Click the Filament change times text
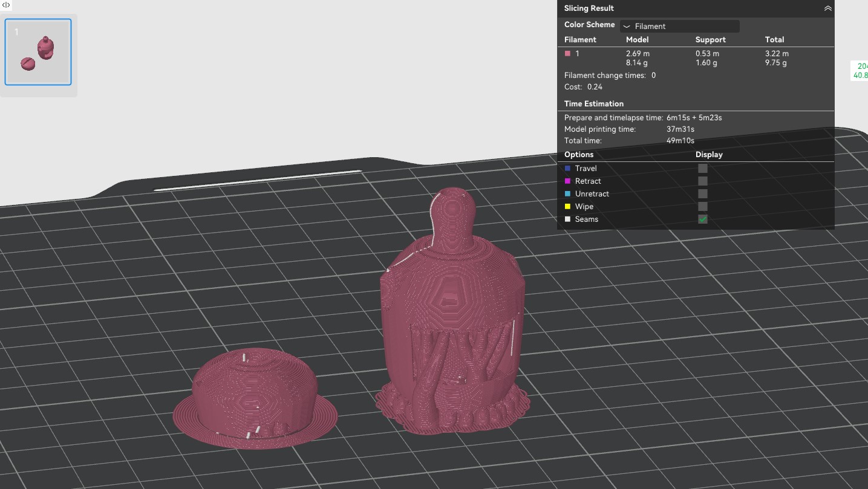Image resolution: width=868 pixels, height=489 pixels. pos(610,75)
